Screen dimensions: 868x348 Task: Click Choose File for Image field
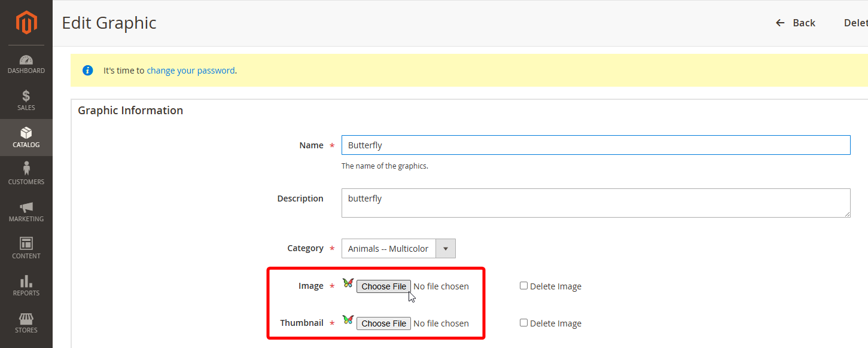(383, 286)
